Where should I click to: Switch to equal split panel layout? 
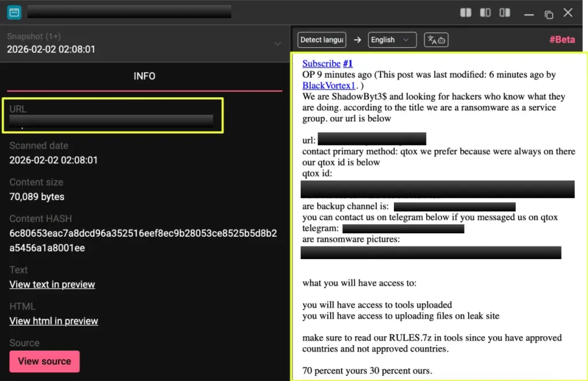point(466,13)
